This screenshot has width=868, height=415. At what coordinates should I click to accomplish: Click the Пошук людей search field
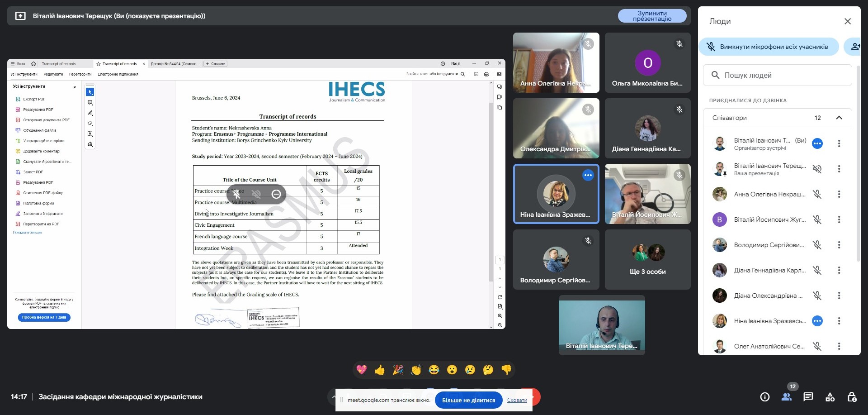[778, 75]
